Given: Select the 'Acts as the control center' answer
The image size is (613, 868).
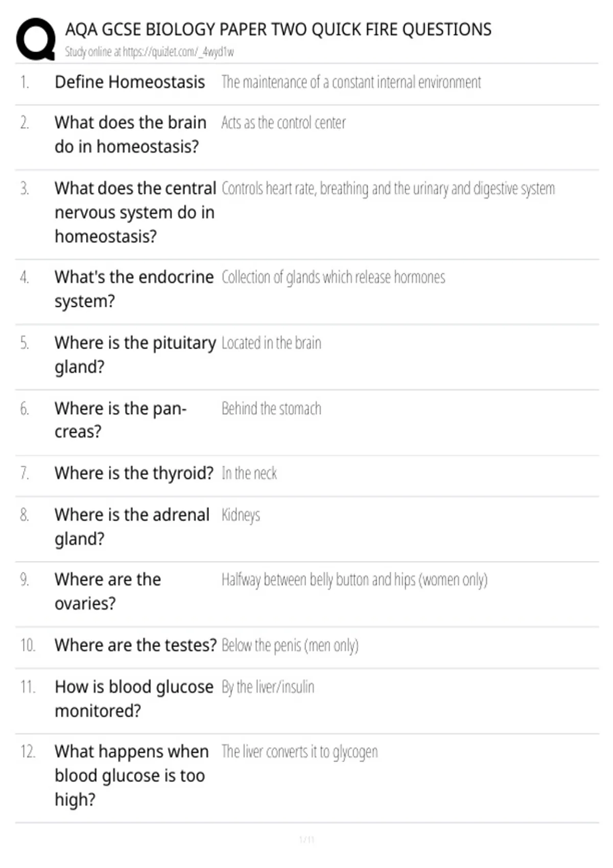Looking at the screenshot, I should [x=284, y=123].
